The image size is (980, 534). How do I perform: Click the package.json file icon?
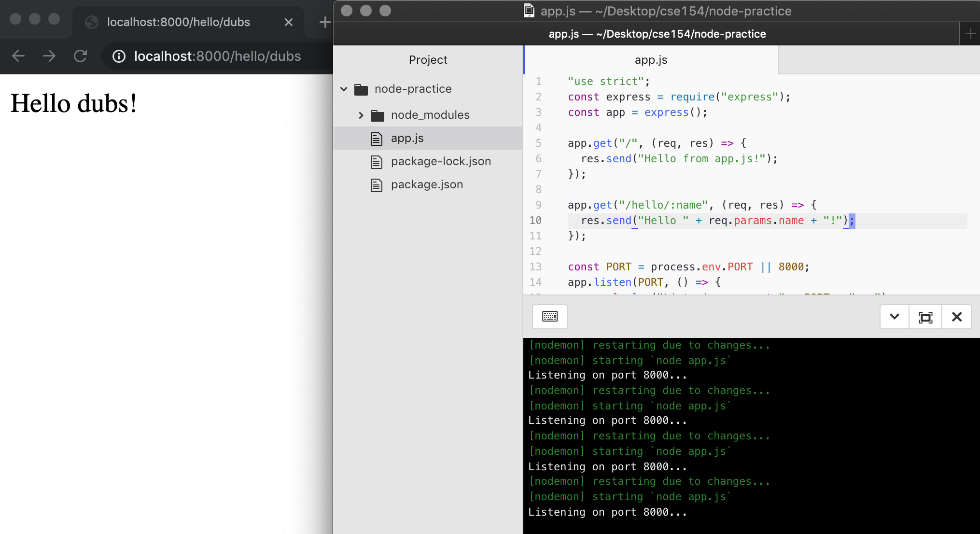[377, 184]
